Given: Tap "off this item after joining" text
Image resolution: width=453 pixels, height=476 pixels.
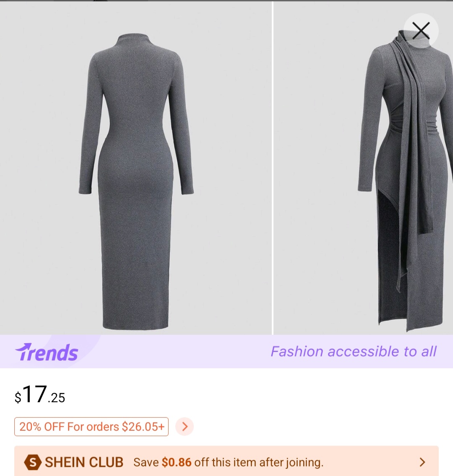Looking at the screenshot, I should 259,462.
